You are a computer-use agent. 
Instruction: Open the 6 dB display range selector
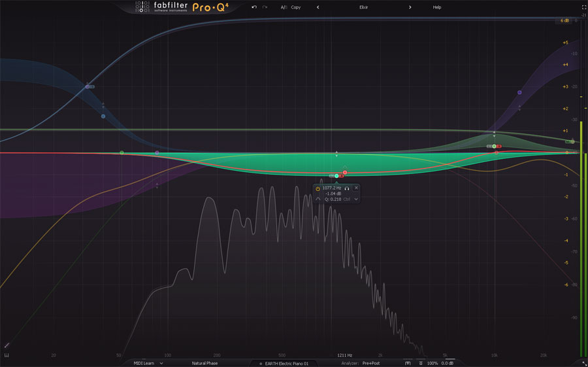point(564,21)
